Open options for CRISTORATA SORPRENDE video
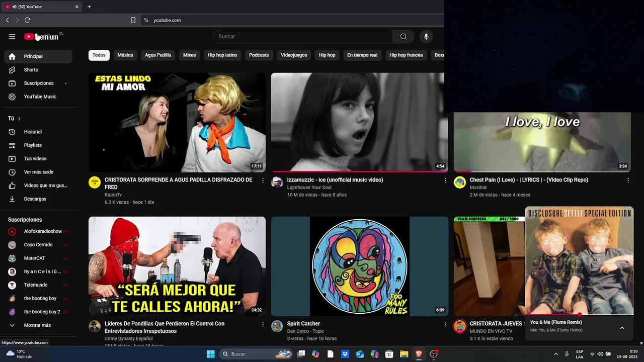This screenshot has height=362, width=644. tap(263, 180)
